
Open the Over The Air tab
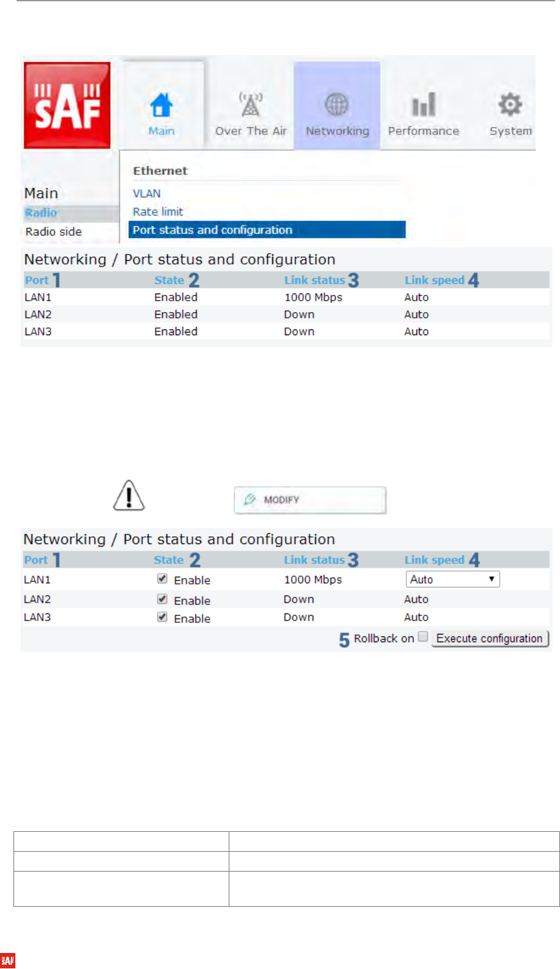click(251, 106)
